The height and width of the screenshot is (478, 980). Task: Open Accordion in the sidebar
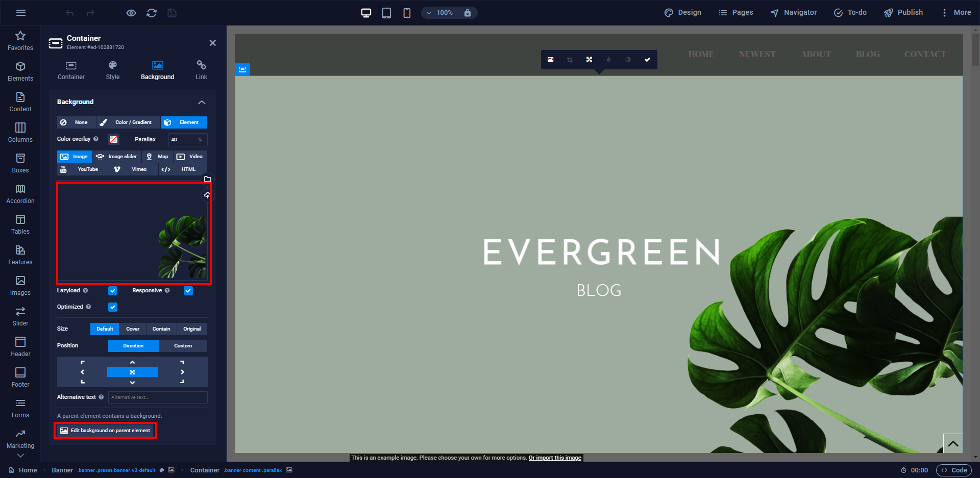pos(20,194)
